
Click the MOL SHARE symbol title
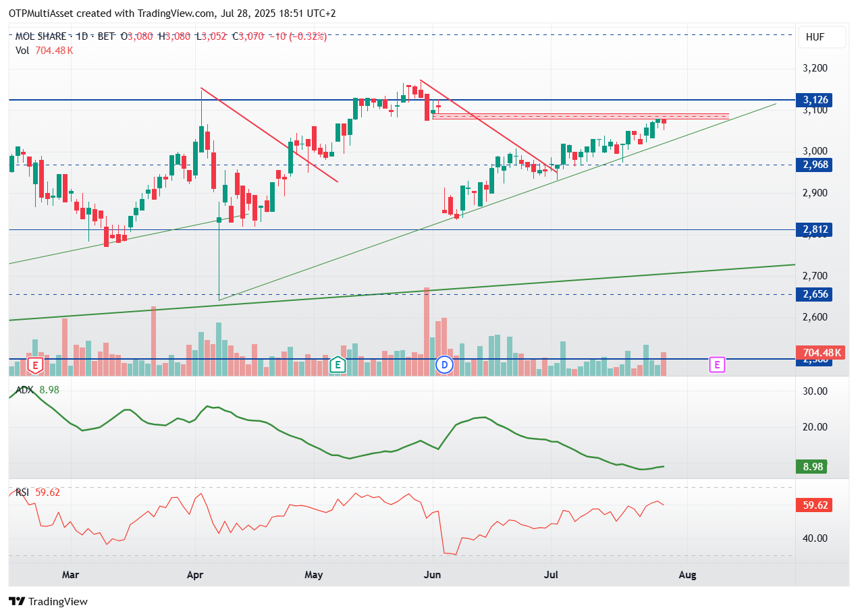41,36
